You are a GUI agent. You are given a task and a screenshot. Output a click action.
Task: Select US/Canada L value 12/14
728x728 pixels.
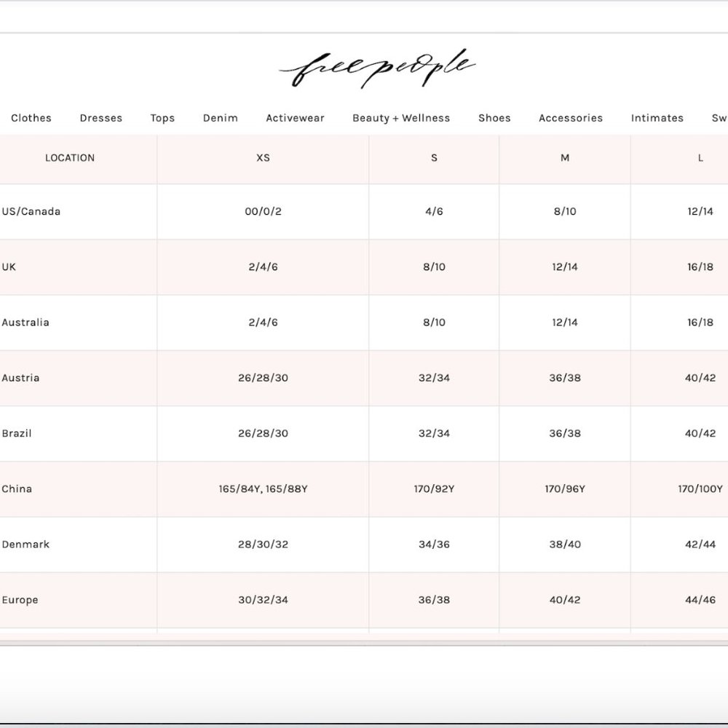point(700,211)
